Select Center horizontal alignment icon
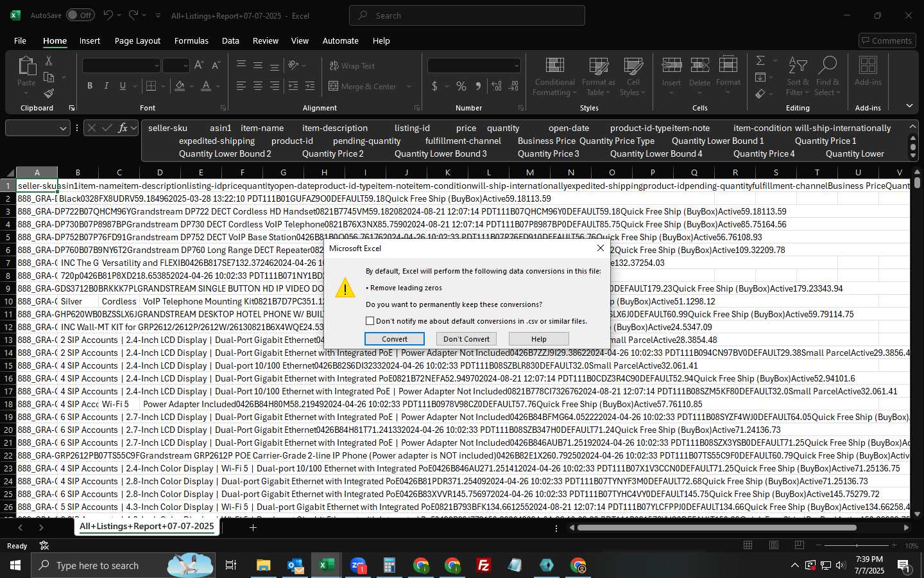 [258, 86]
